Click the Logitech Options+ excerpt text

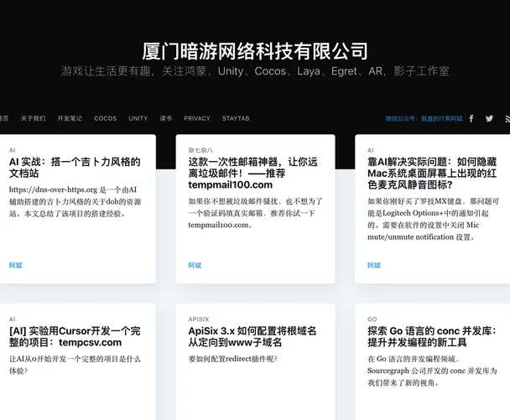433,219
